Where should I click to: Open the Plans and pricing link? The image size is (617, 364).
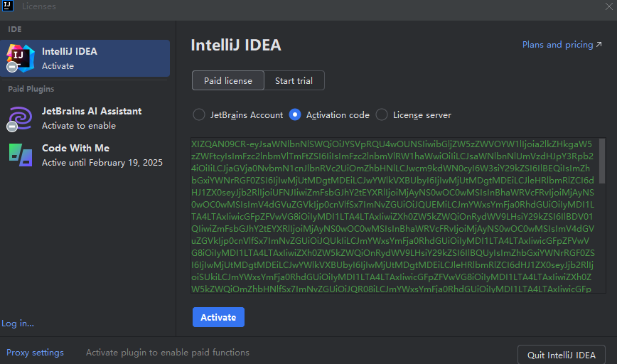click(557, 45)
